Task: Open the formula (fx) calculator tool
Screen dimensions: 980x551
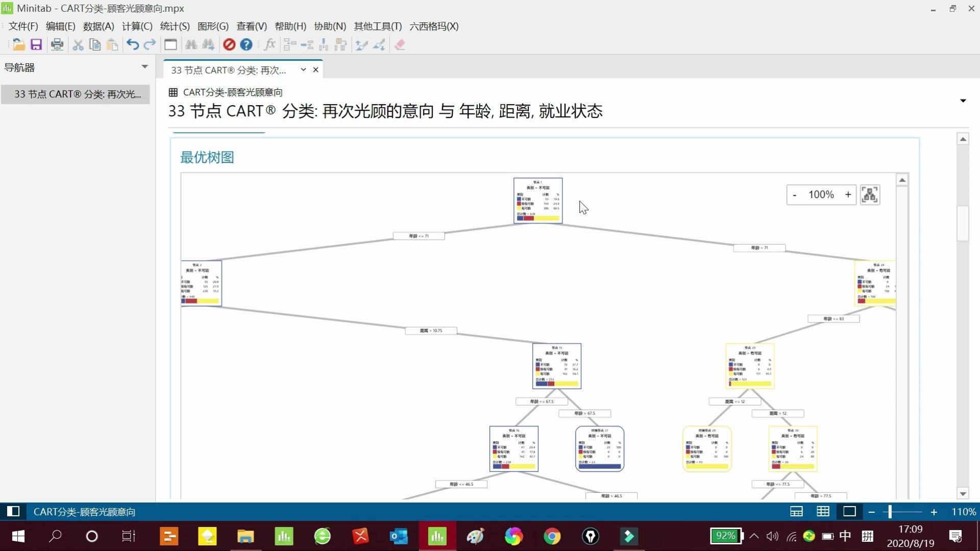Action: pos(269,44)
